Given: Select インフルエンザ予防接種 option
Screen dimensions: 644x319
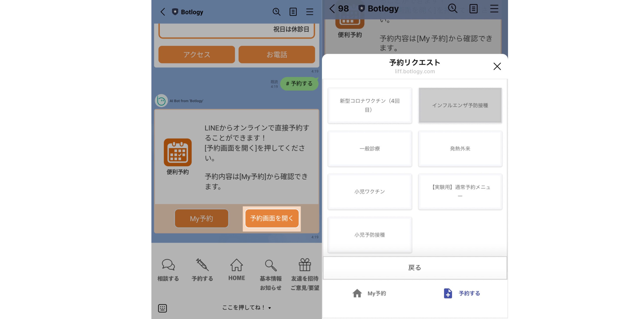Looking at the screenshot, I should pyautogui.click(x=460, y=105).
